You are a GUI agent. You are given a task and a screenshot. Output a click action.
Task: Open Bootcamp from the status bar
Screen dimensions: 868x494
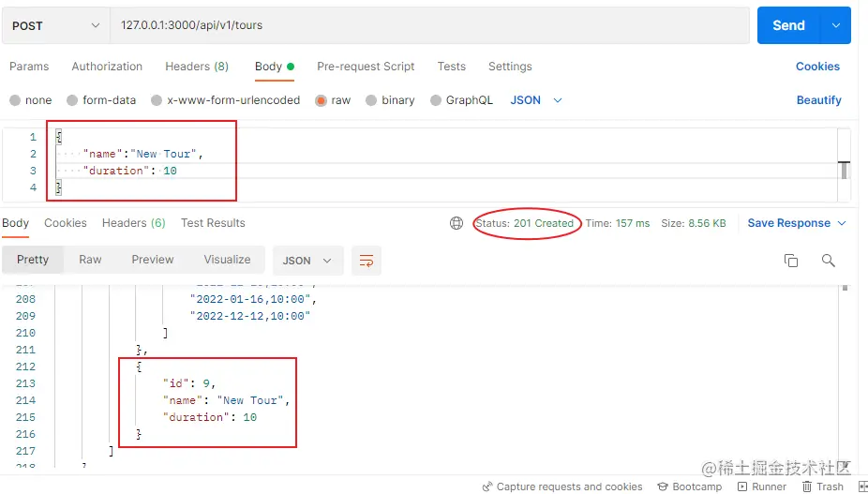pos(689,487)
